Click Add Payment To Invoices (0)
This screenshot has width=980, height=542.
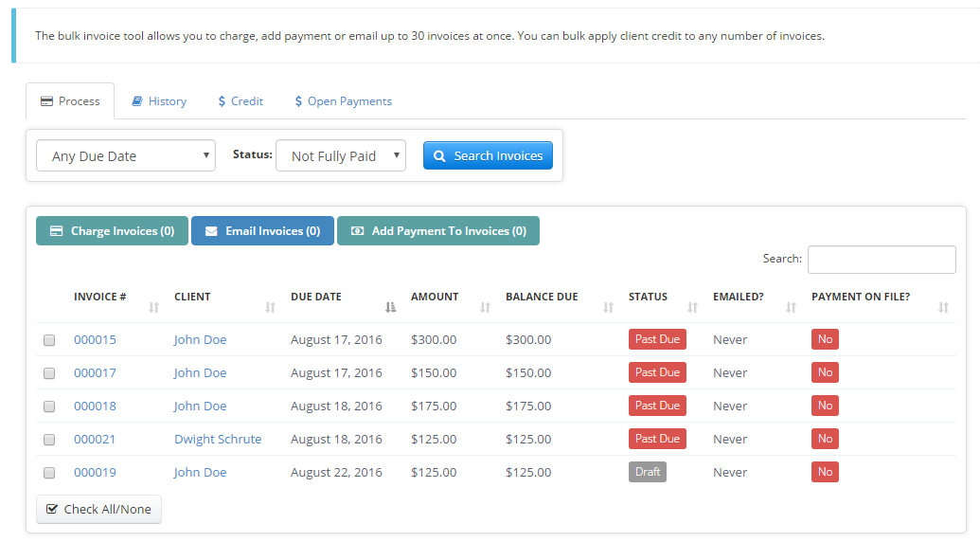click(x=438, y=230)
